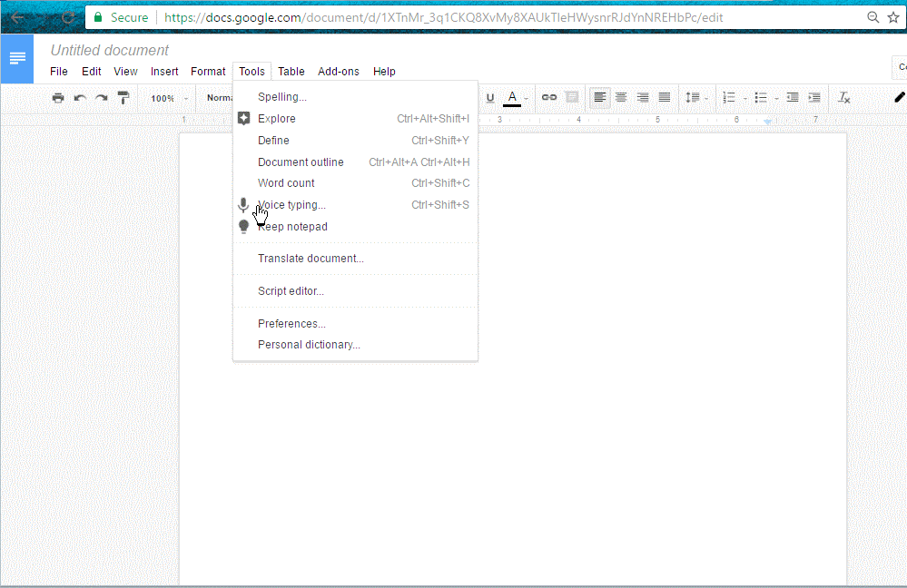The width and height of the screenshot is (907, 588).
Task: Choose Spelling... from Tools menu
Action: click(x=355, y=96)
